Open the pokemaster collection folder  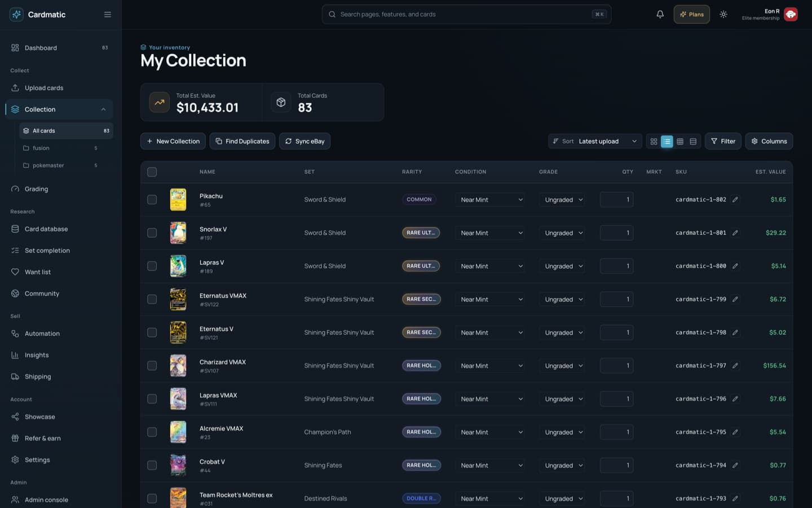[66, 165]
